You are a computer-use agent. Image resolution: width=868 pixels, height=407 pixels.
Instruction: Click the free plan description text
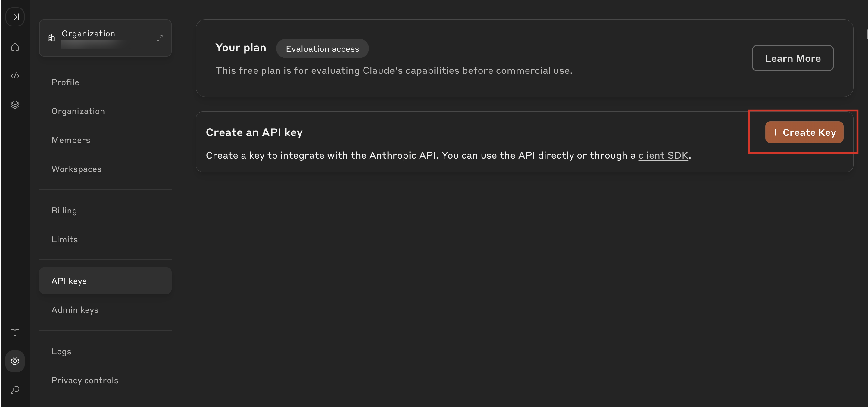[x=394, y=70]
